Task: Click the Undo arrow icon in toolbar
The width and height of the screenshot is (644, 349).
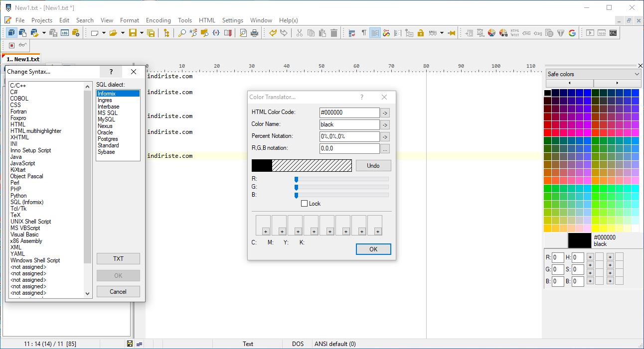Action: click(x=273, y=33)
